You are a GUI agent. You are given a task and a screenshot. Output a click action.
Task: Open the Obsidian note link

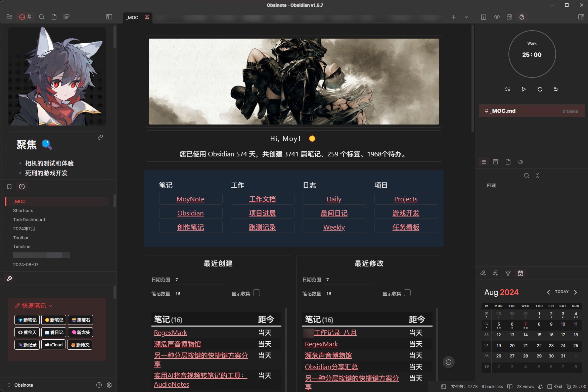(190, 213)
